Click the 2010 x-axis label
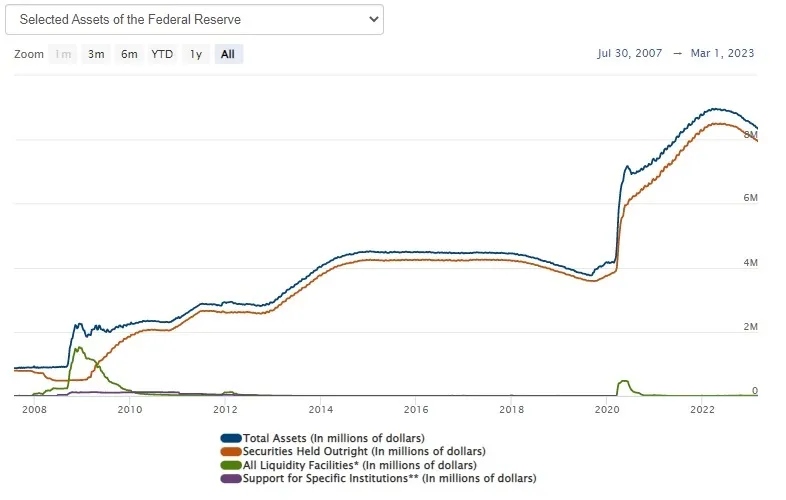The image size is (786, 500). 130,410
